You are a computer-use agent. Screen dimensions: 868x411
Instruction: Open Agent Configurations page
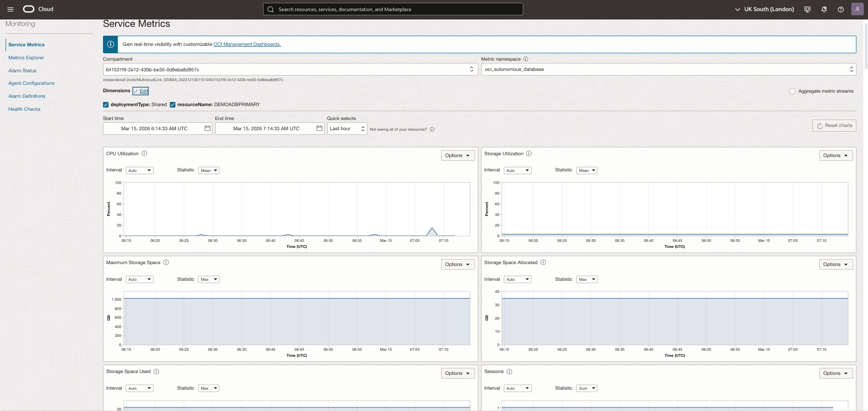pyautogui.click(x=31, y=83)
